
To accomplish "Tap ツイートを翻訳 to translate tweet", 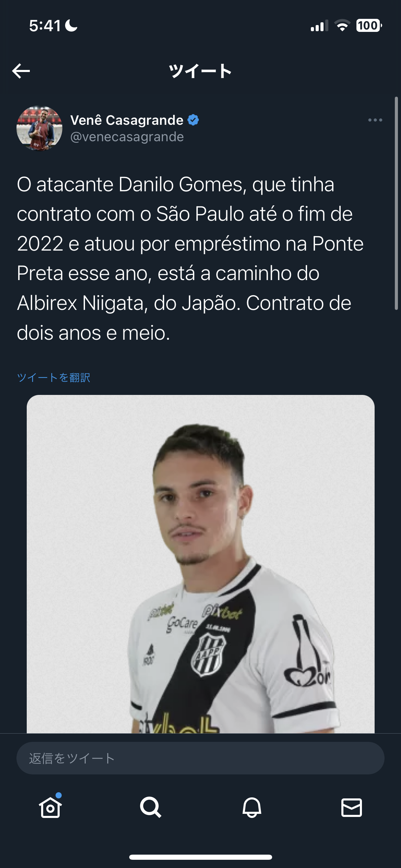I will click(53, 377).
